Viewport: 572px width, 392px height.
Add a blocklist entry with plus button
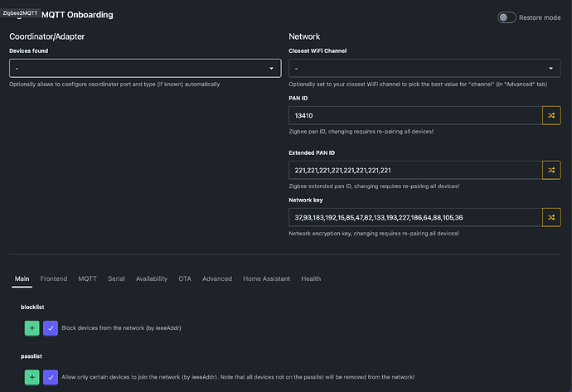[32, 328]
